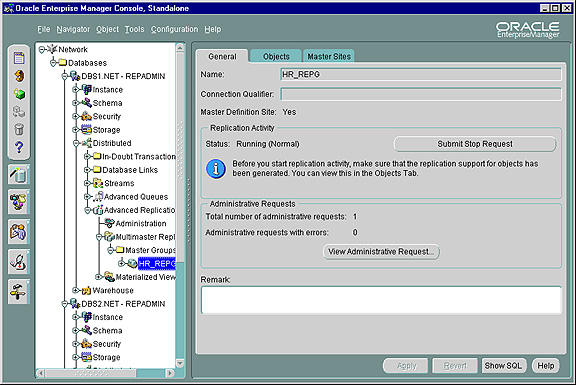This screenshot has height=385, width=576.
Task: Click the tree scroll down arrow
Action: (180, 363)
